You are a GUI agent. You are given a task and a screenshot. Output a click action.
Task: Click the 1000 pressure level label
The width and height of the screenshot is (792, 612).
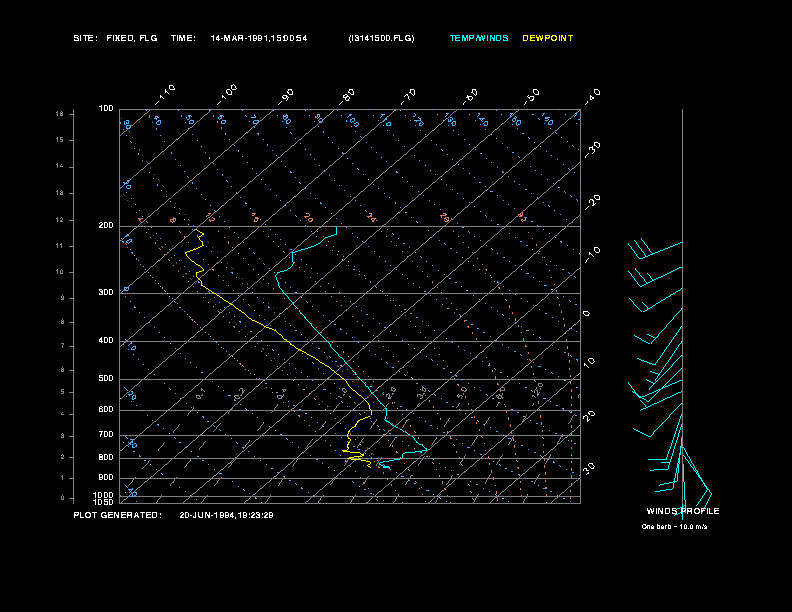[103, 495]
